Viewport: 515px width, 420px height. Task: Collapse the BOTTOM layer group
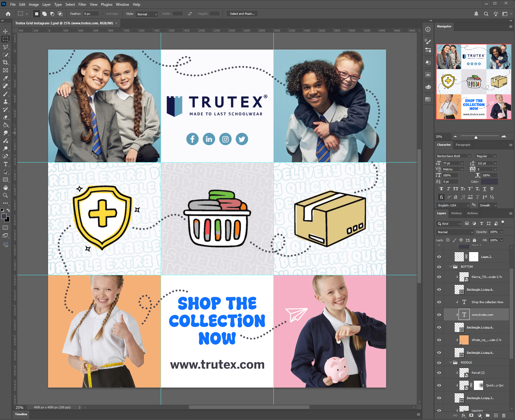[x=450, y=266]
